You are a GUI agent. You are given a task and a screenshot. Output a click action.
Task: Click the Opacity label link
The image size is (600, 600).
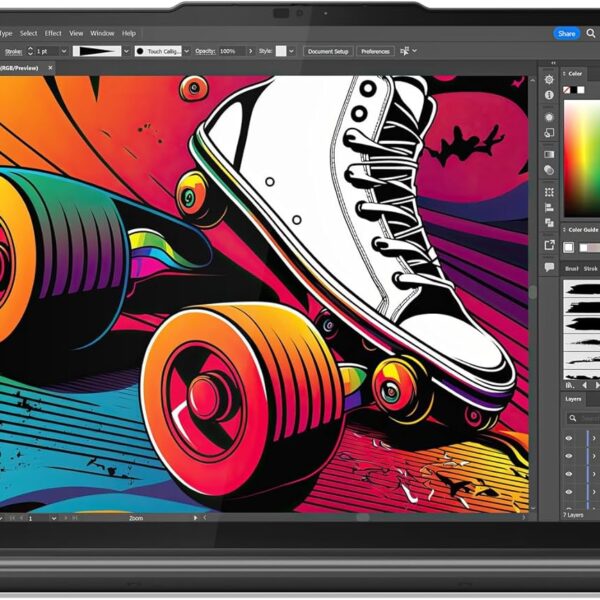pos(205,51)
